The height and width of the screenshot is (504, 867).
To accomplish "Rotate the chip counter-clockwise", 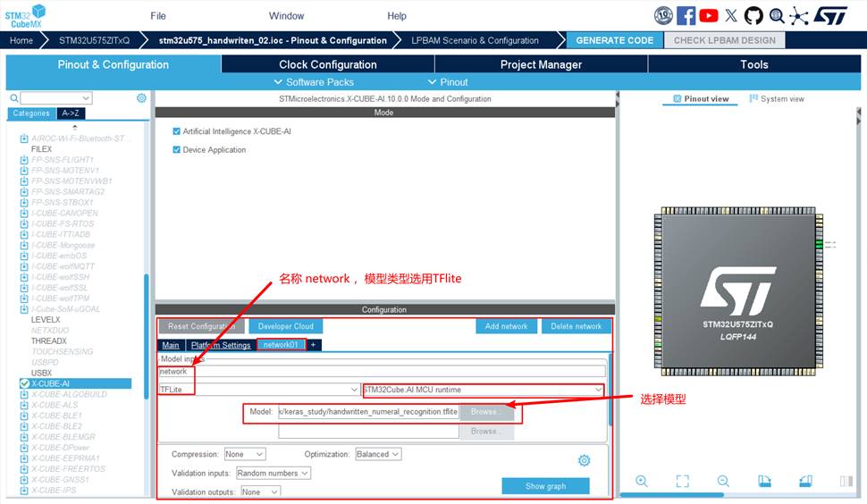I will tap(805, 481).
